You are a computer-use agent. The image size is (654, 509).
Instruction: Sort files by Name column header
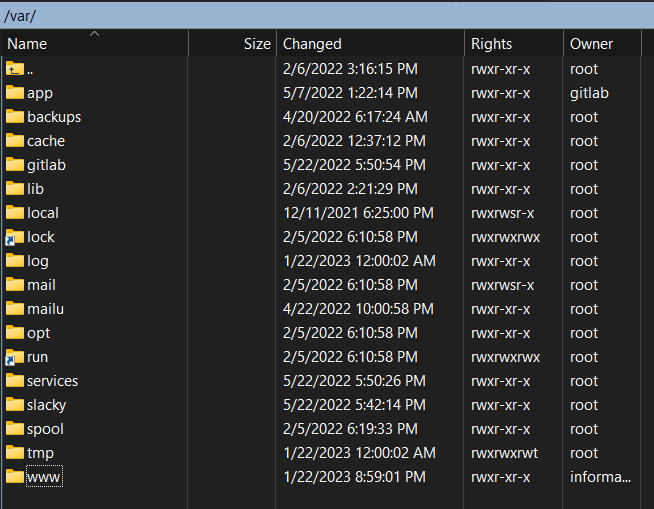point(28,44)
